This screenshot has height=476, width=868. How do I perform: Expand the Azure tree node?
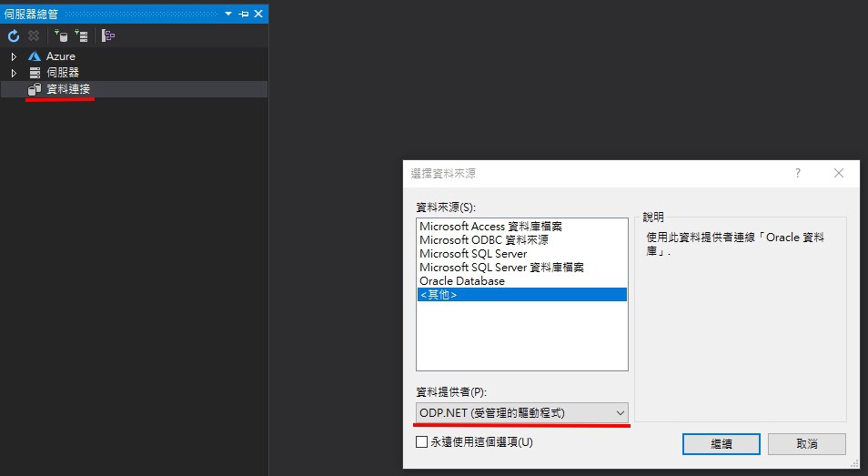point(14,56)
